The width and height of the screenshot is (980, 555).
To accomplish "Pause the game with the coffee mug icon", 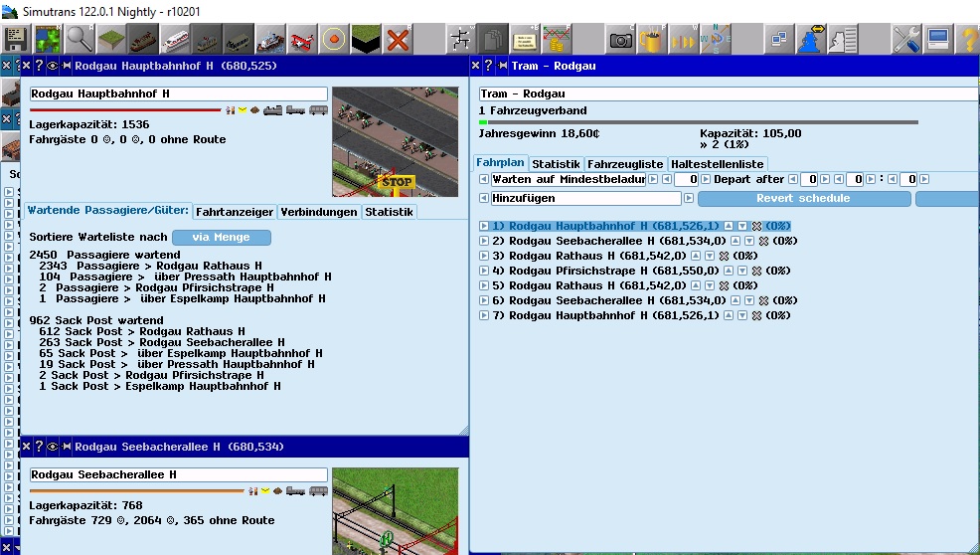I will pyautogui.click(x=652, y=40).
